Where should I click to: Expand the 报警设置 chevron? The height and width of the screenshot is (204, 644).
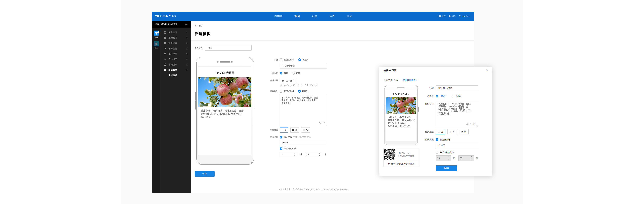187,43
